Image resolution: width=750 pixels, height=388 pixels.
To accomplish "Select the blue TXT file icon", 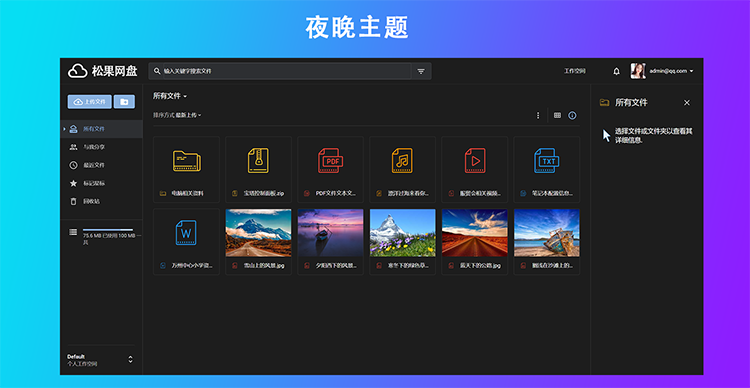I will click(547, 161).
